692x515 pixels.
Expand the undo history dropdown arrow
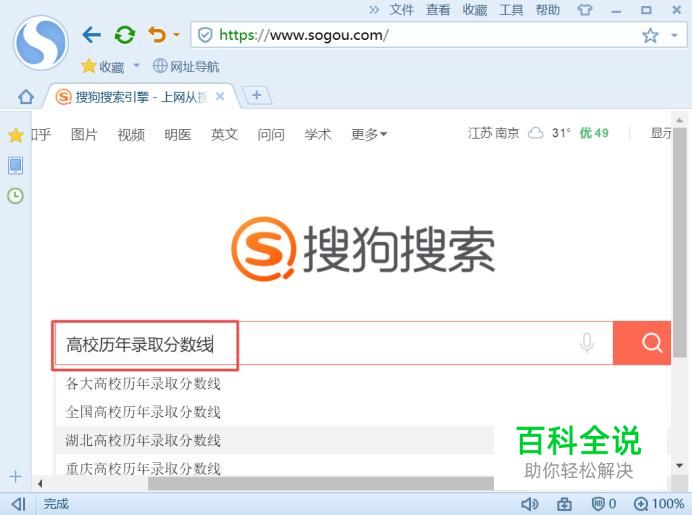176,34
